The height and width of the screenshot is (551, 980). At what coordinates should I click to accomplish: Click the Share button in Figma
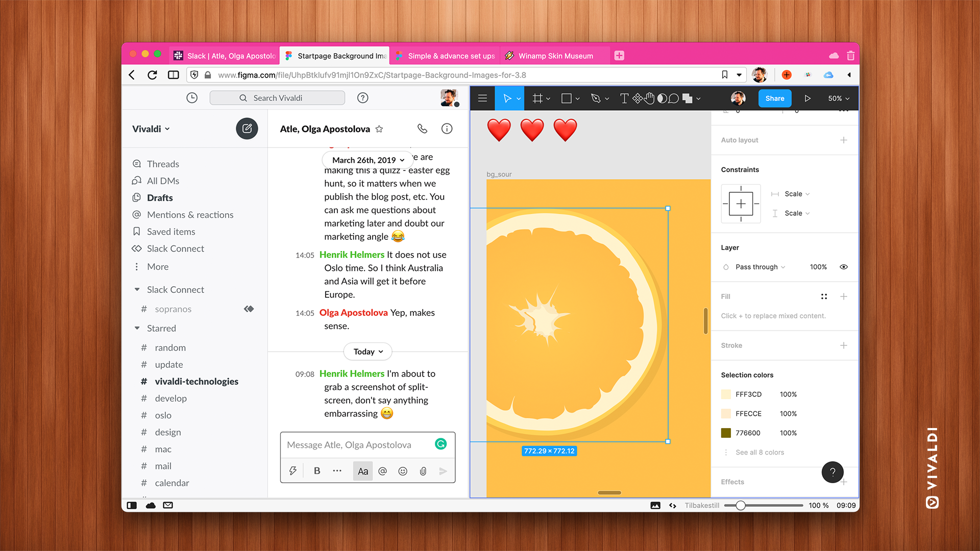click(x=775, y=98)
